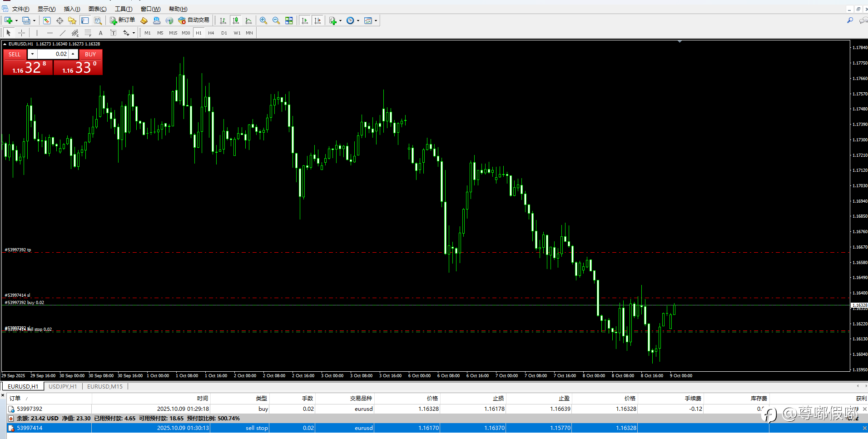Expand the new chart dropdown arrow

click(x=16, y=20)
